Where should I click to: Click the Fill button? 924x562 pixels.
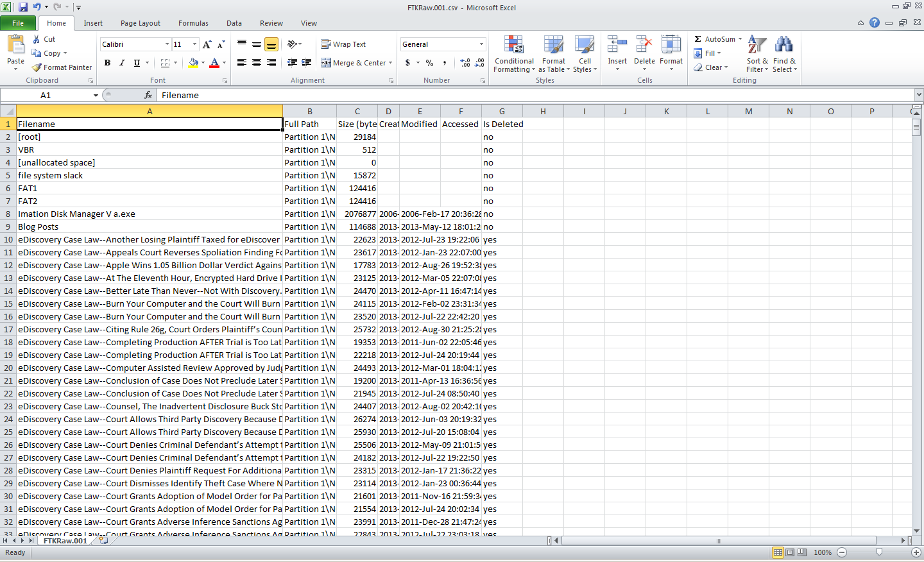coord(707,53)
